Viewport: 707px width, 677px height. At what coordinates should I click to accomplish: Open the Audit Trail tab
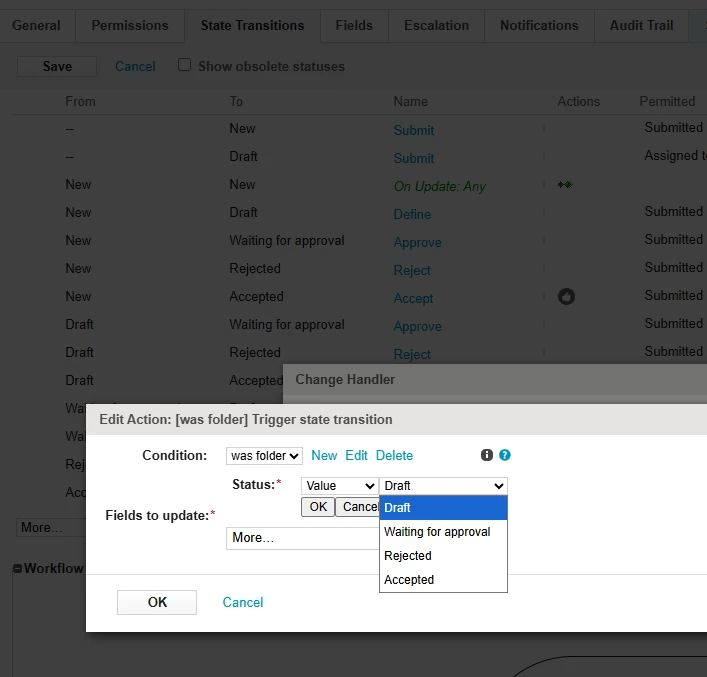(641, 25)
